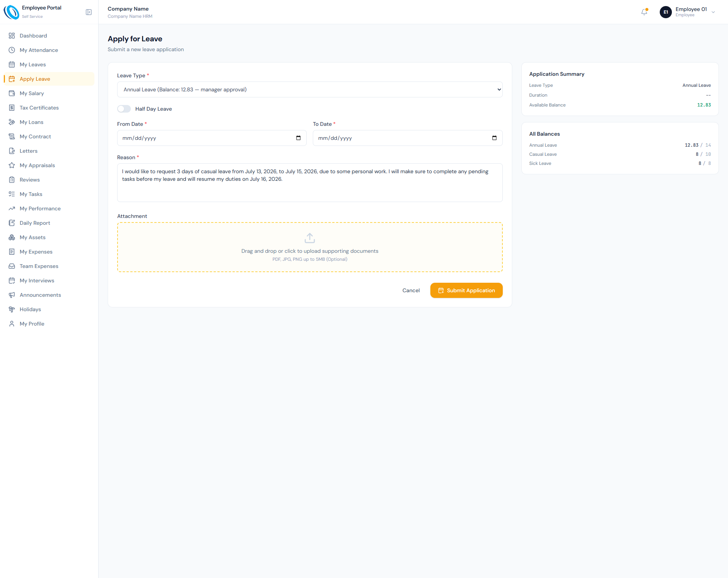The height and width of the screenshot is (578, 728).
Task: Open the To Date calendar picker icon
Action: (494, 138)
